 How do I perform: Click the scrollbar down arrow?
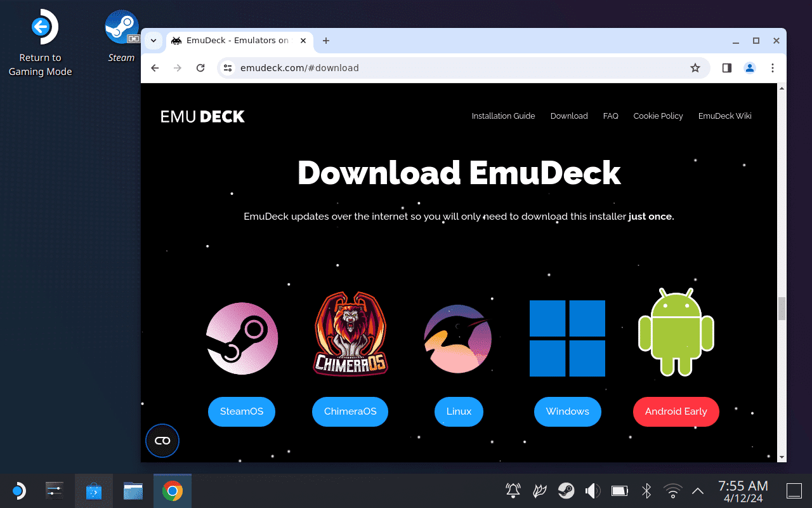tap(782, 457)
